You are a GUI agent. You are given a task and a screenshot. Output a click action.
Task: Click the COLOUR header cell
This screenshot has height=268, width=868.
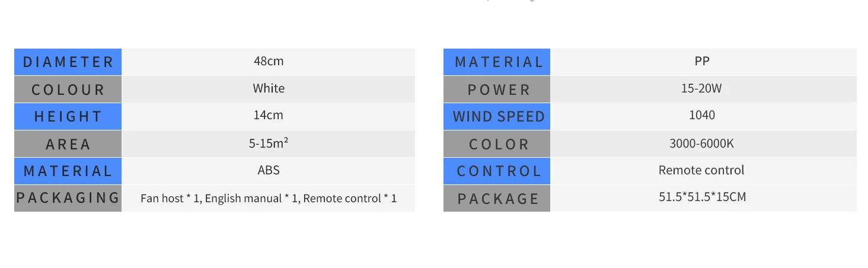68,90
